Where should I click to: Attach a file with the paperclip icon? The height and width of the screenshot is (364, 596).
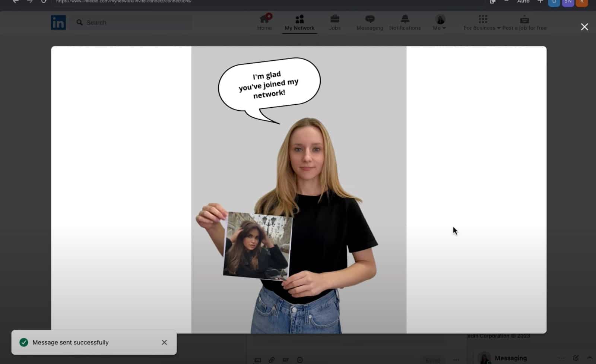click(272, 360)
